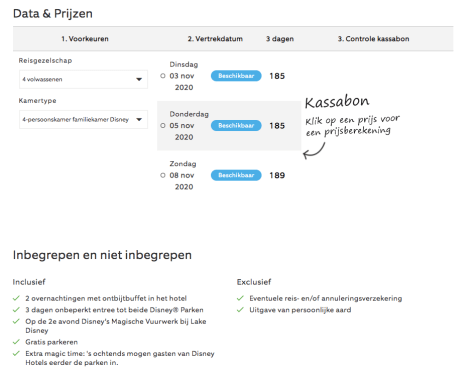This screenshot has width=475, height=374.
Task: Click the checkmark beside Uitgave van persoonlijke aard
Action: (240, 310)
